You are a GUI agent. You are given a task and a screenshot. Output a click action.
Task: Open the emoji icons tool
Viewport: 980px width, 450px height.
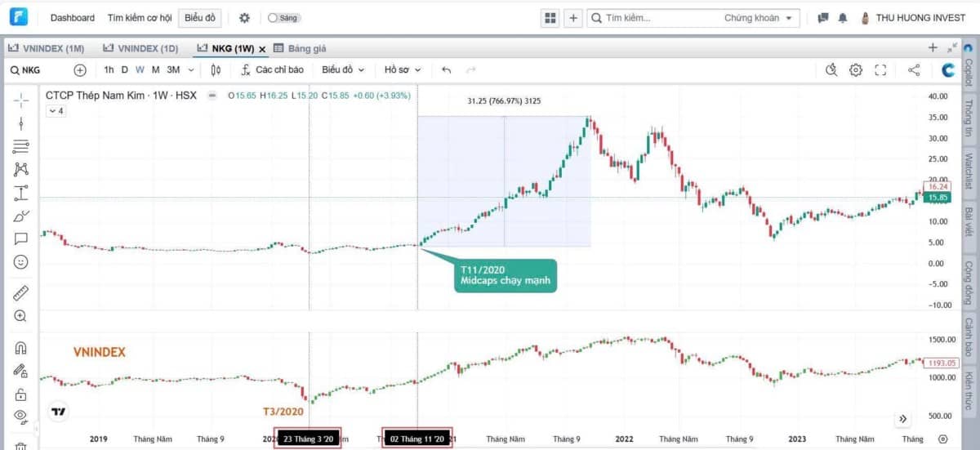pos(20,262)
